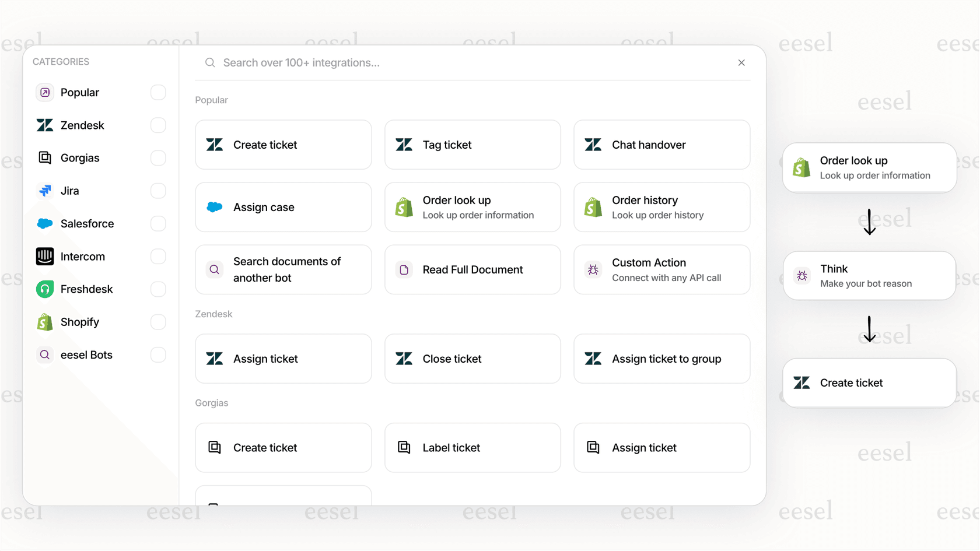The width and height of the screenshot is (980, 551).
Task: Click the Think icon in the workflow
Action: [801, 275]
